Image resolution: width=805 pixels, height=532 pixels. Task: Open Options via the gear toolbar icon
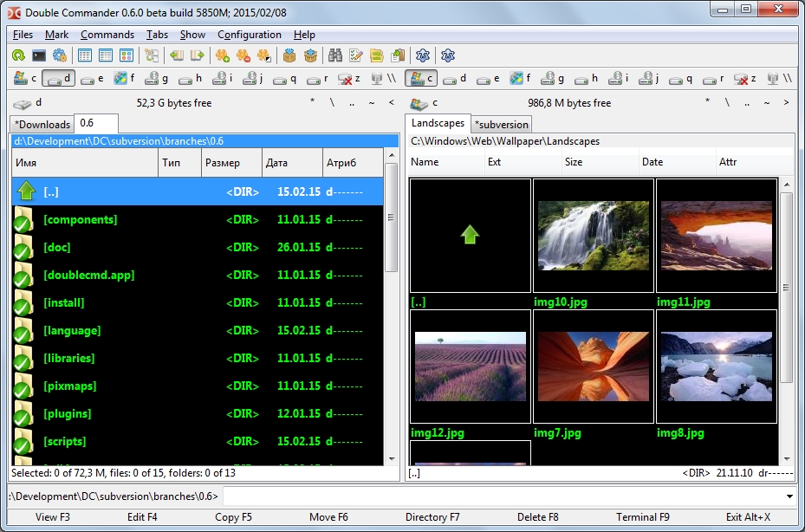coord(60,55)
